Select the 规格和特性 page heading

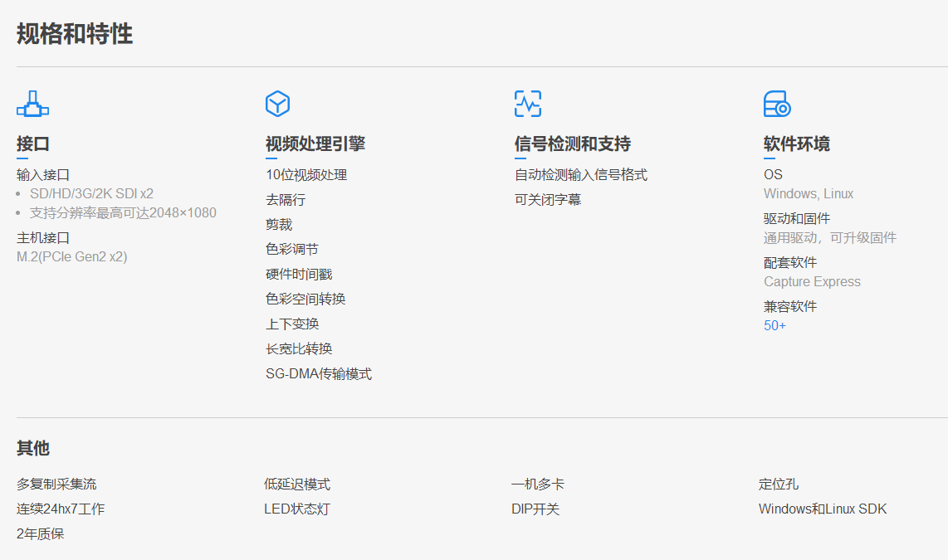(75, 34)
